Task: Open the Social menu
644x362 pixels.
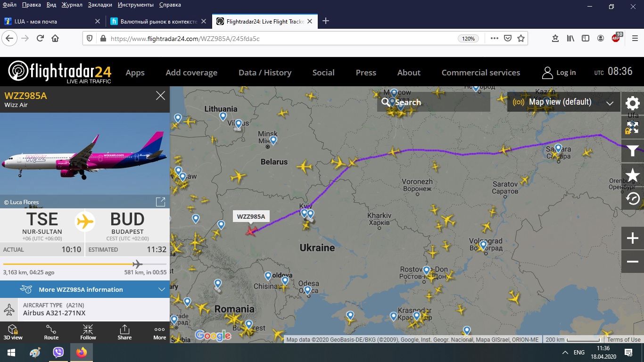Action: pyautogui.click(x=323, y=73)
